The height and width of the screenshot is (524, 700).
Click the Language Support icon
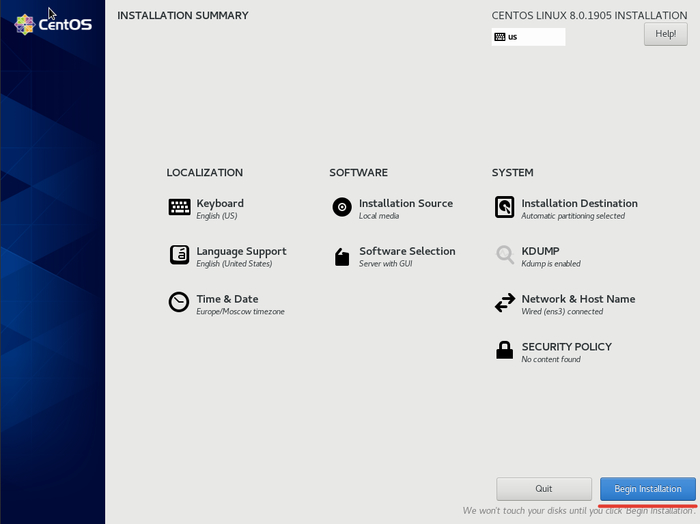(179, 255)
